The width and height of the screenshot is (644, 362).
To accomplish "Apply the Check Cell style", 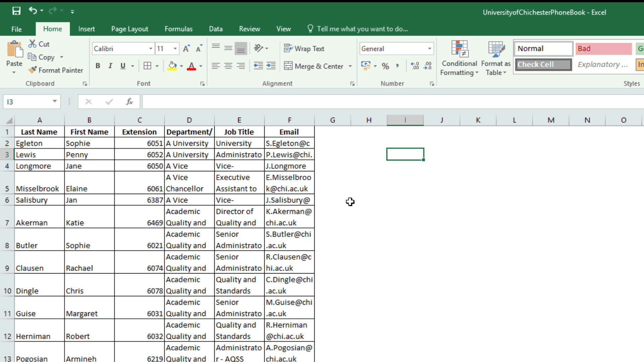I will (543, 64).
